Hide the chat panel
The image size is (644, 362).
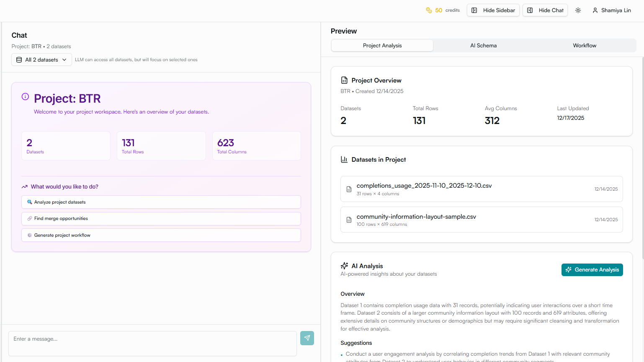(545, 10)
